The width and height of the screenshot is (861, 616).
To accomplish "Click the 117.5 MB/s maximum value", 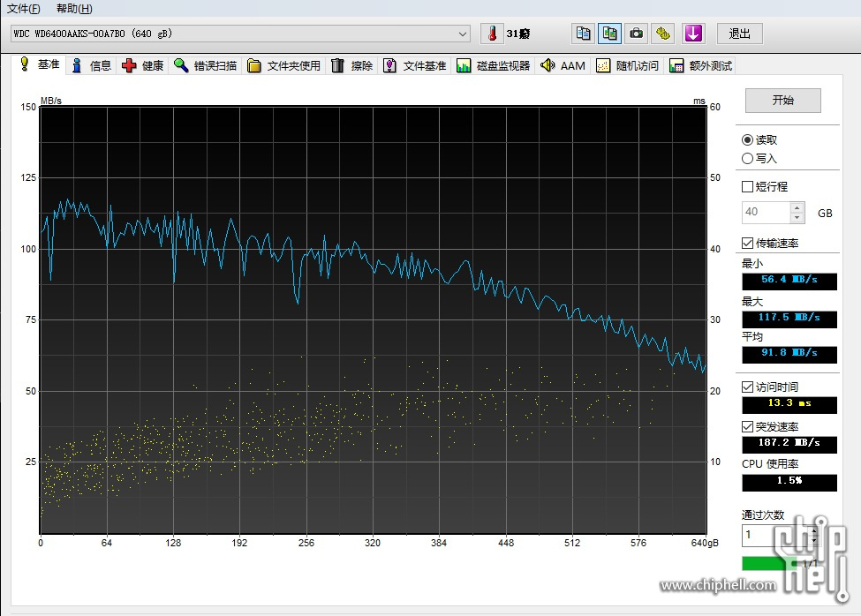I will tap(789, 319).
